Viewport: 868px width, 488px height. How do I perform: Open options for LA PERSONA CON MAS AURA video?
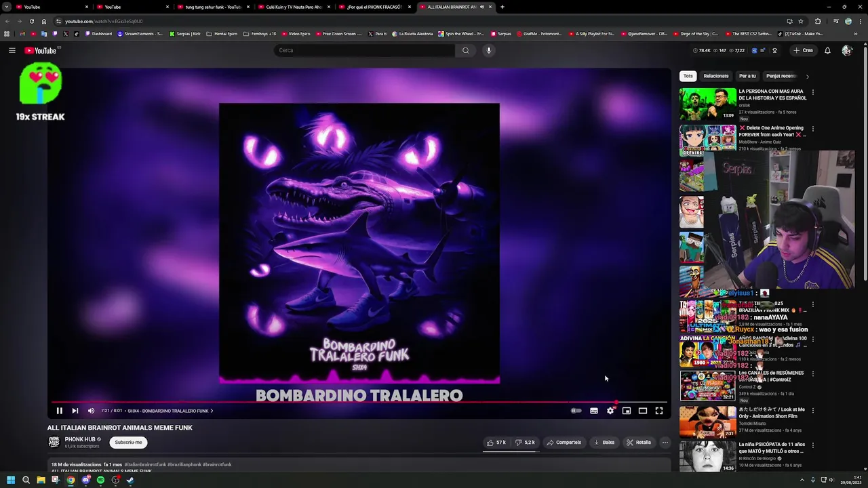(x=812, y=92)
